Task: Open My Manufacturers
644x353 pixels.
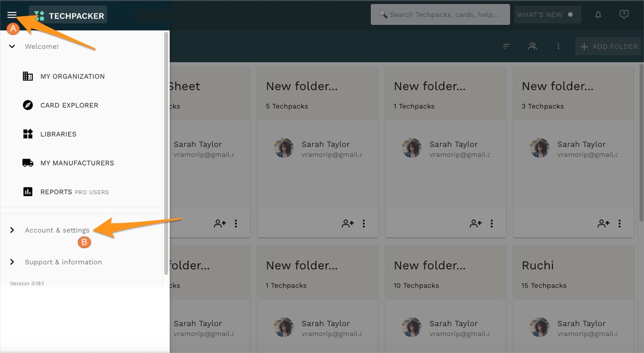Action: [x=77, y=163]
